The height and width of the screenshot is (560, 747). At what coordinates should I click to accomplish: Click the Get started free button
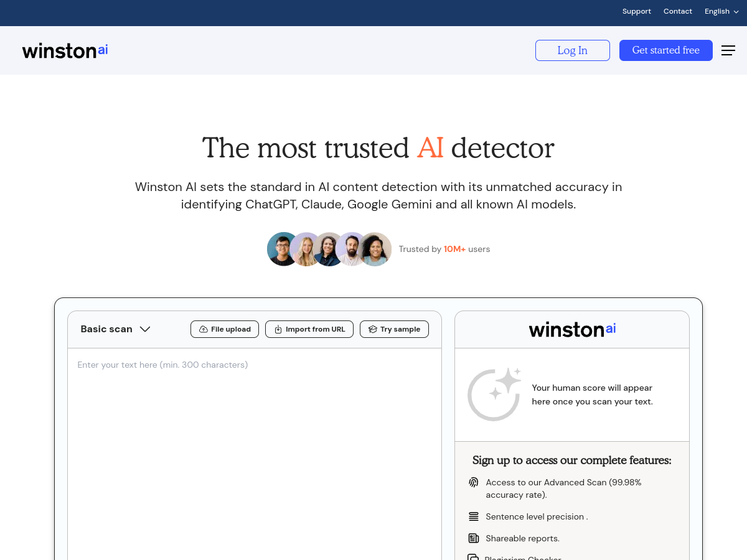point(665,50)
